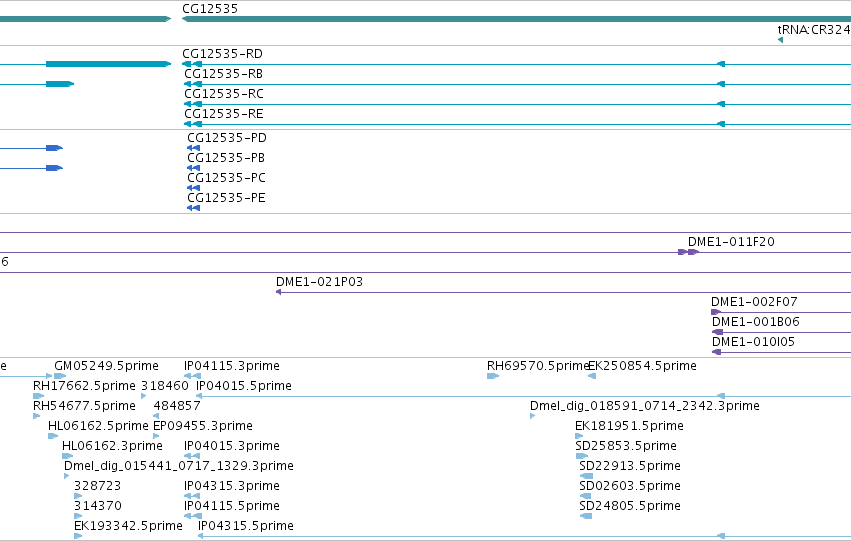Select the CG12535-RB transcript label
The image size is (851, 541).
[x=224, y=74]
